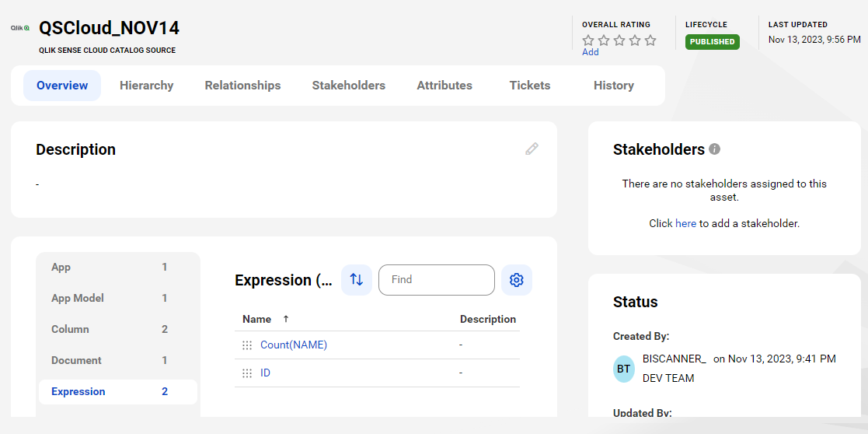Rate asset with second star
Screen dimensions: 868x434
pos(604,40)
